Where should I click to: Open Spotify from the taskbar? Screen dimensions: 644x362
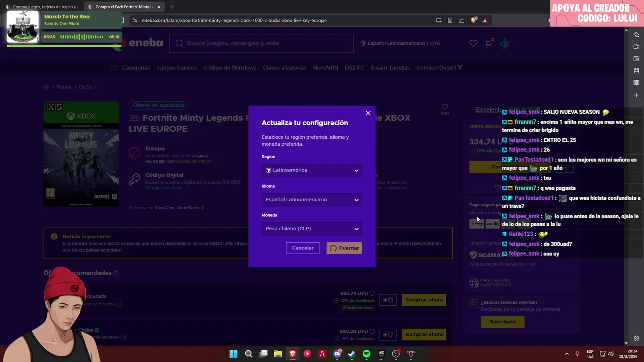pyautogui.click(x=366, y=354)
